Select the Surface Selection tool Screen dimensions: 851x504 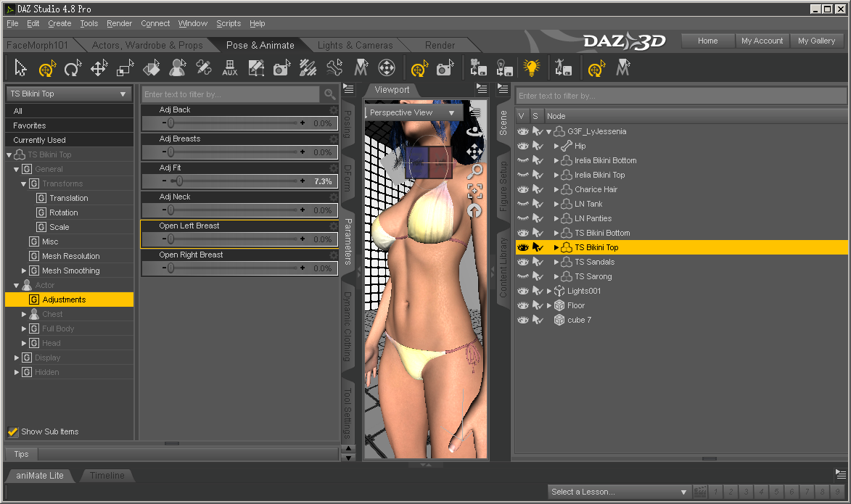(x=152, y=68)
